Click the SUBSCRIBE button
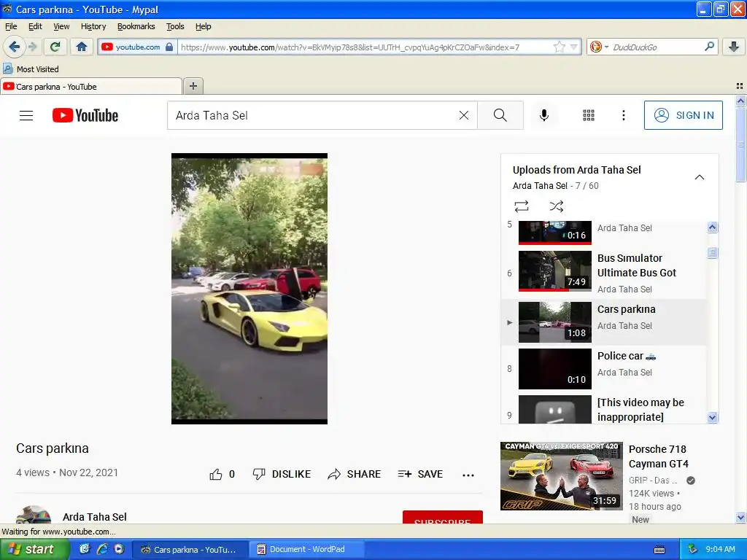 click(443, 517)
